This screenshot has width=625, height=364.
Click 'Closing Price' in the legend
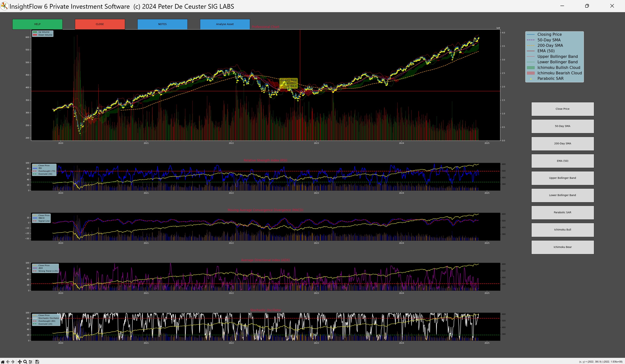point(549,34)
